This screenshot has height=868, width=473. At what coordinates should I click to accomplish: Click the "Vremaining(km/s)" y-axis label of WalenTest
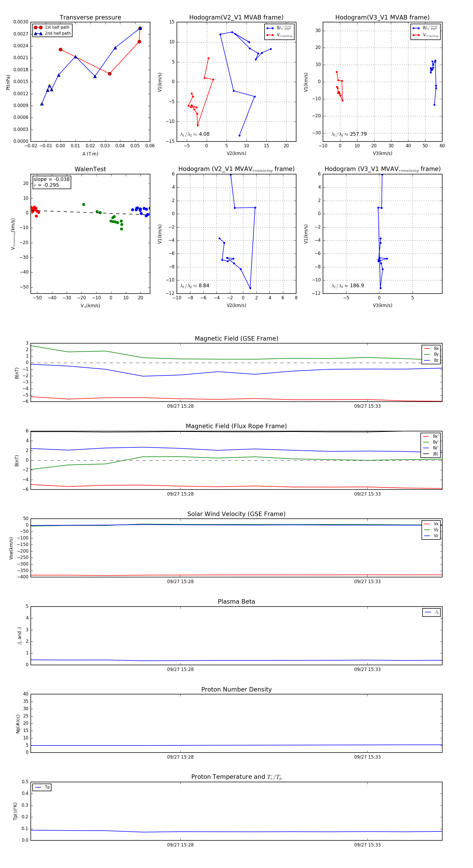point(13,234)
